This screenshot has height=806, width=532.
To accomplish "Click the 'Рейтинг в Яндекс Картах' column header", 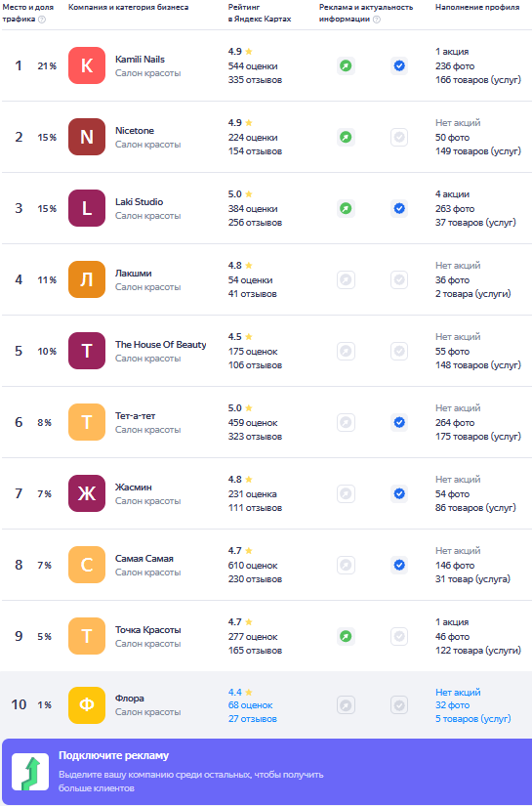I will [260, 14].
